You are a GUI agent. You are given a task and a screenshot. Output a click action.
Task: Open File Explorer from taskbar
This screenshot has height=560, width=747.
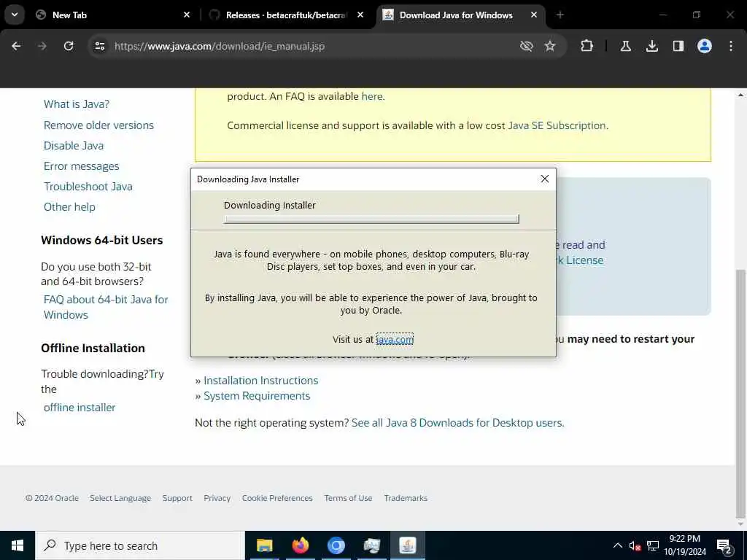coord(264,545)
